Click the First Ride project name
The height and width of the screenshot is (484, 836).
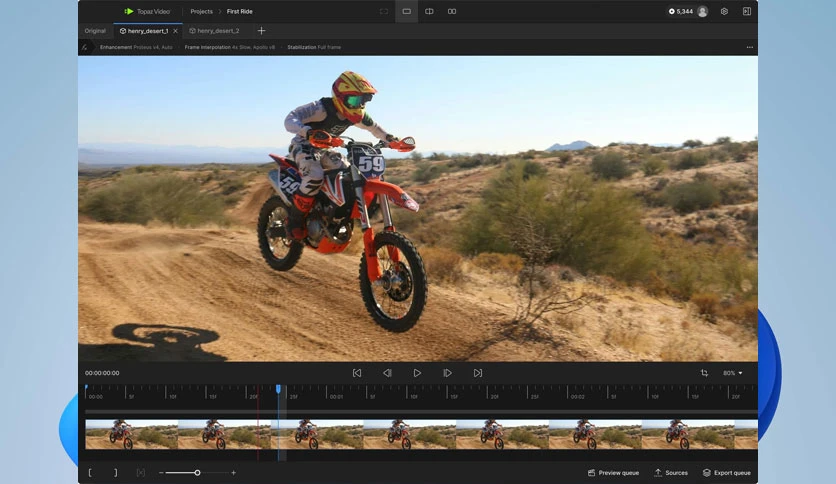[239, 11]
